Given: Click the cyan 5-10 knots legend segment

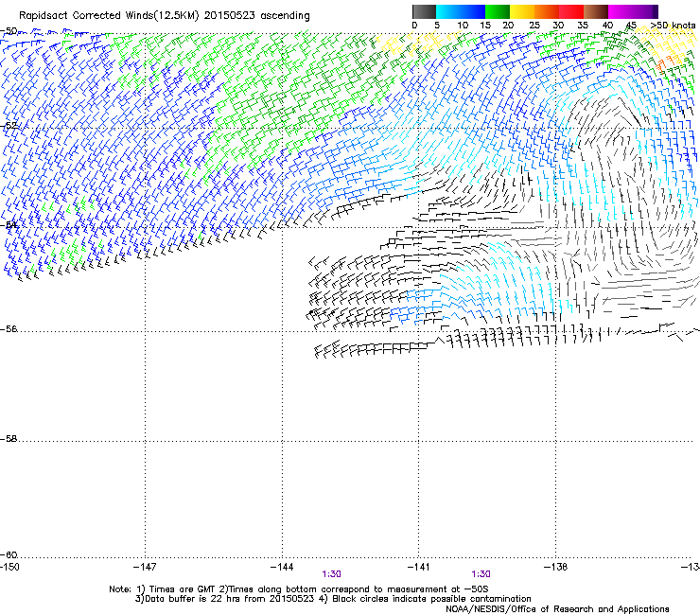Looking at the screenshot, I should 448,11.
